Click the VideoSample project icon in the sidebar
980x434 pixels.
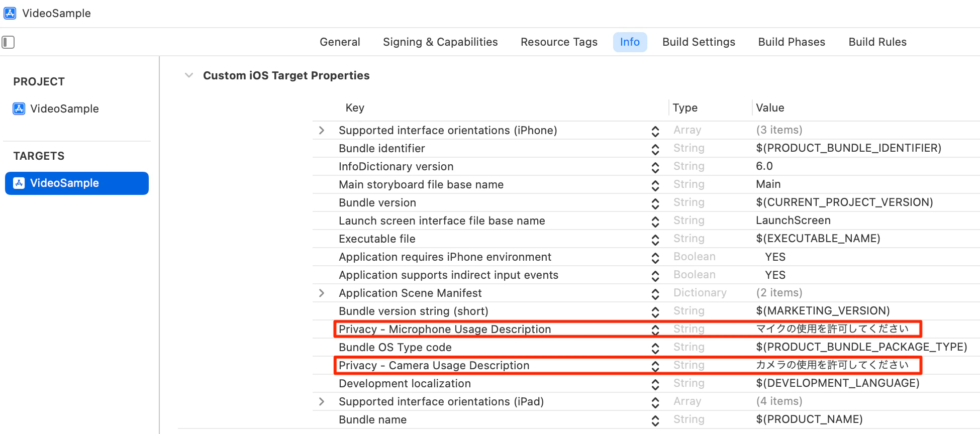(19, 108)
